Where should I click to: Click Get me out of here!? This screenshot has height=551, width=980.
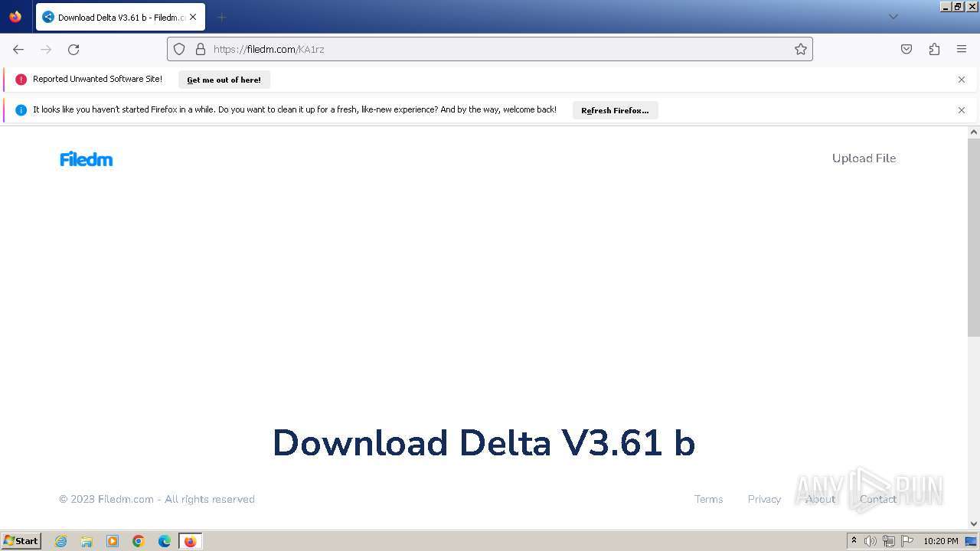pos(224,80)
